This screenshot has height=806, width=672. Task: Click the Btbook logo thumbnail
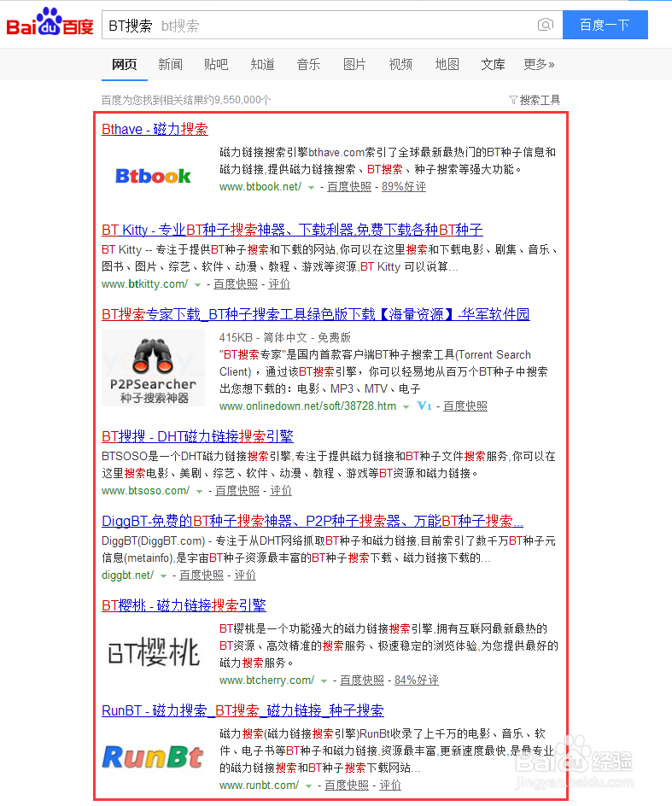pos(153,176)
